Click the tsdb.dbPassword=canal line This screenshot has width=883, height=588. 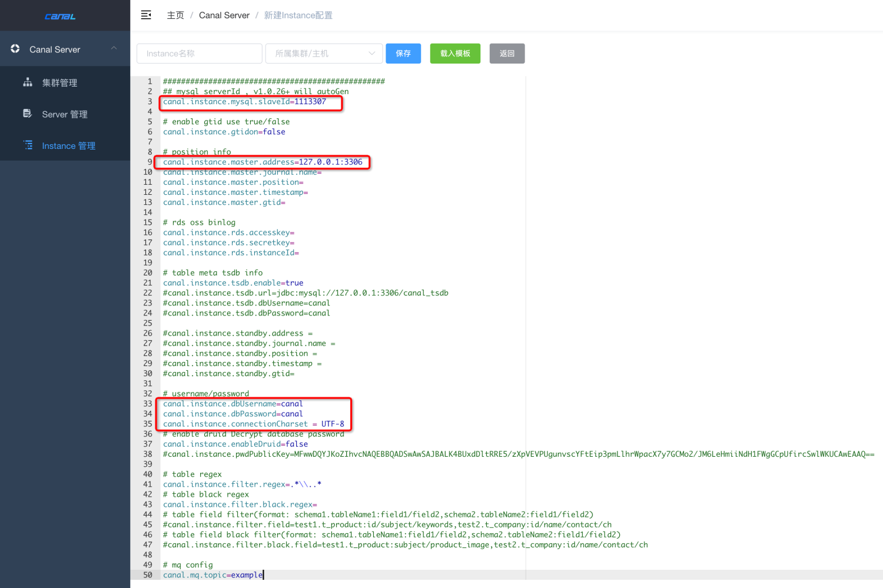[x=247, y=313]
